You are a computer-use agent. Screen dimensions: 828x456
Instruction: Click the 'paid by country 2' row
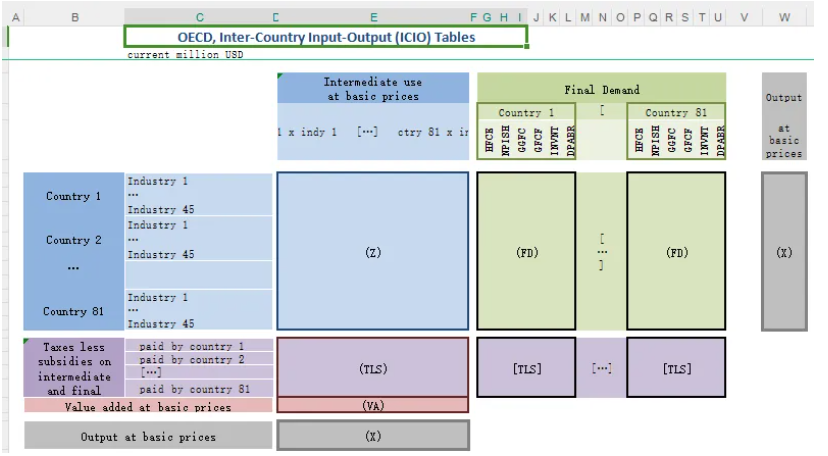coord(199,359)
